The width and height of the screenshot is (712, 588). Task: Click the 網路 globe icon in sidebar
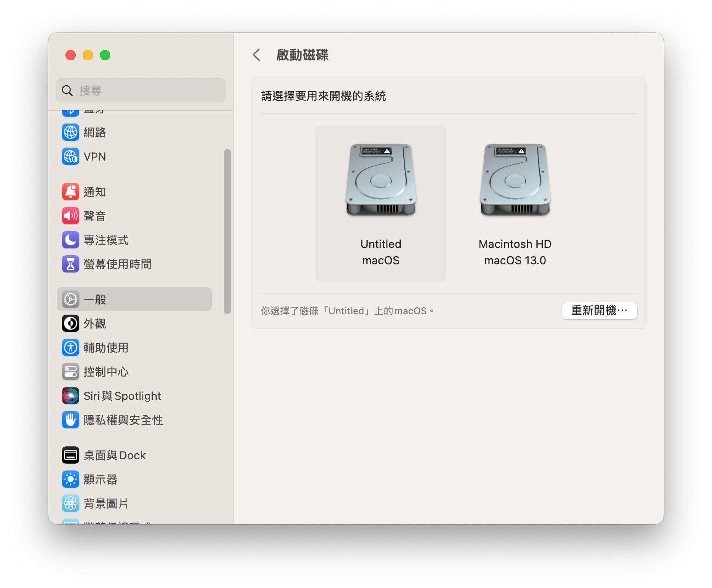[71, 133]
